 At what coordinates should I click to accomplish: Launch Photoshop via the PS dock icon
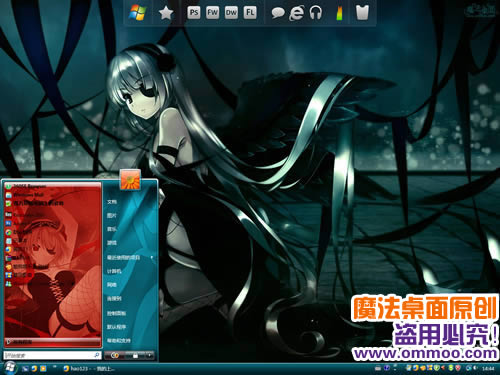click(194, 13)
